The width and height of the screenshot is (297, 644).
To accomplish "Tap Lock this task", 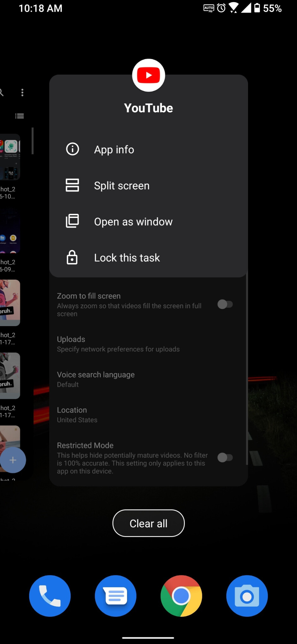I will [x=127, y=258].
